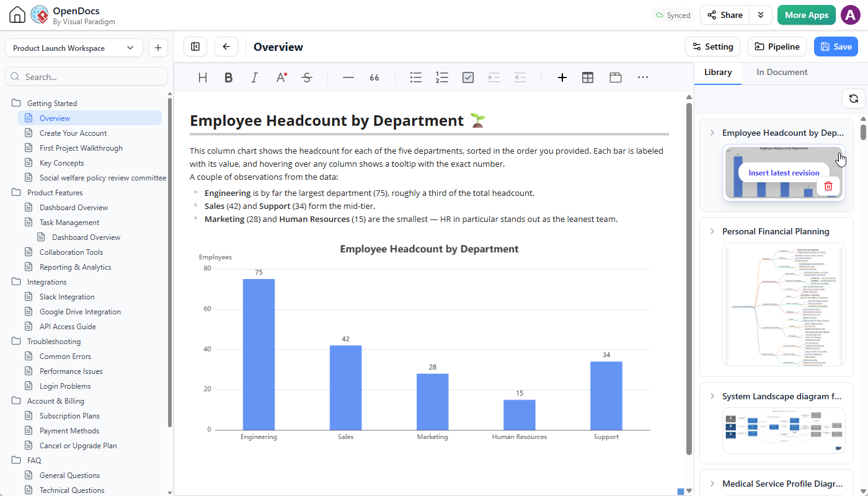Open the Product Launch Workspace dropdown

click(x=74, y=48)
